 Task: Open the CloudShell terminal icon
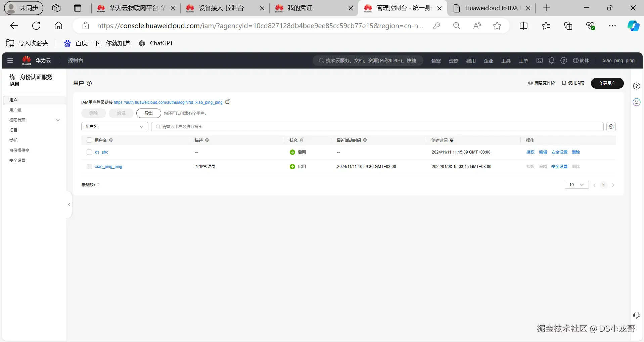(540, 60)
